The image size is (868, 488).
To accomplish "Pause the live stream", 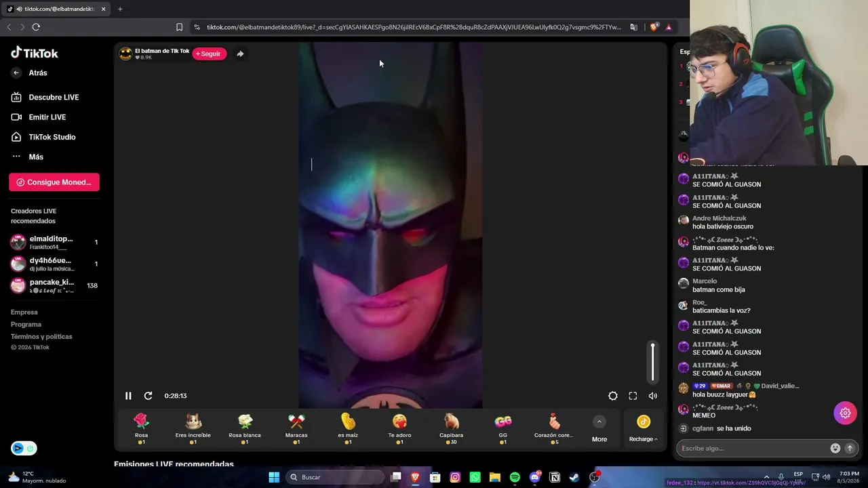I will (x=128, y=396).
